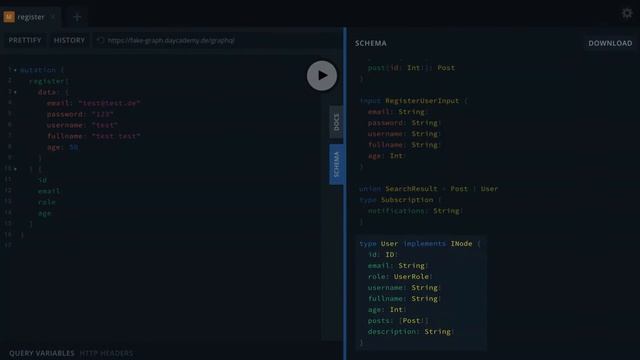640x360 pixels.
Task: Select the register tab
Action: tap(31, 17)
